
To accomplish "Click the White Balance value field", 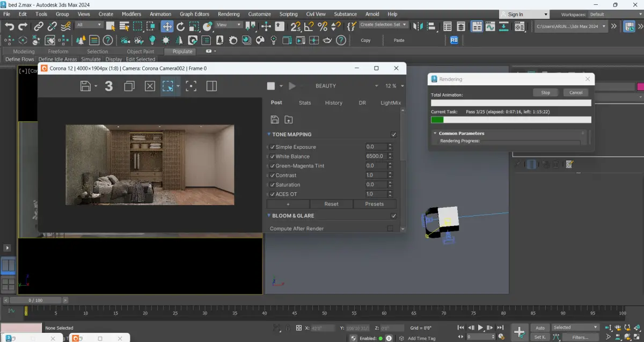I will [375, 156].
